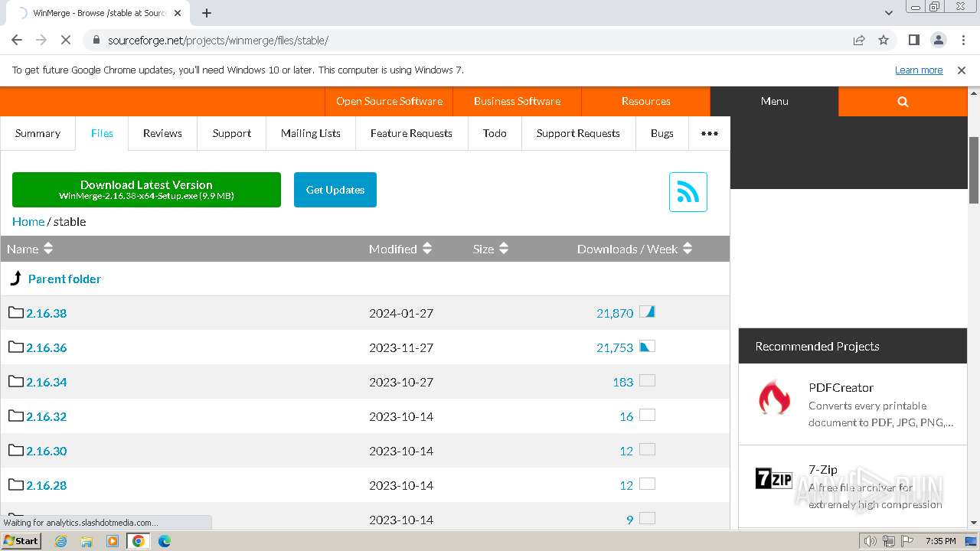This screenshot has height=551, width=980.
Task: Sort files by Modified column
Action: [400, 249]
